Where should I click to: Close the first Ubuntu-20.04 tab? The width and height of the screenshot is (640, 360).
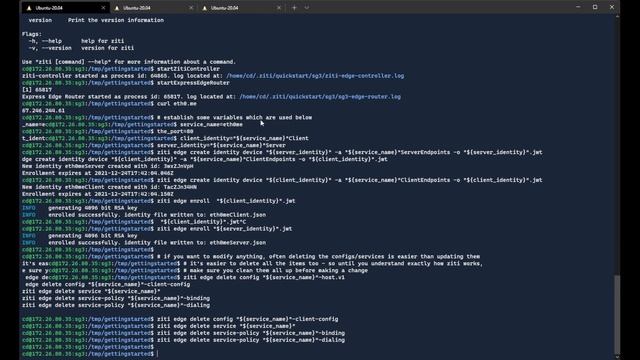103,8
